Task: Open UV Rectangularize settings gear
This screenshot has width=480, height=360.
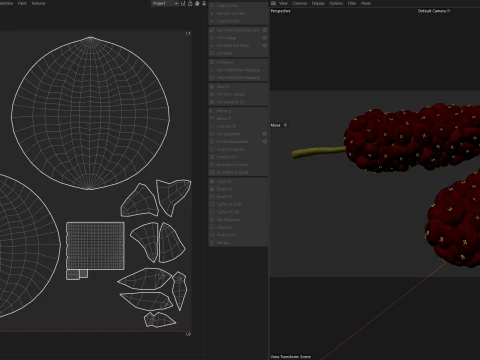Action: tap(265, 141)
